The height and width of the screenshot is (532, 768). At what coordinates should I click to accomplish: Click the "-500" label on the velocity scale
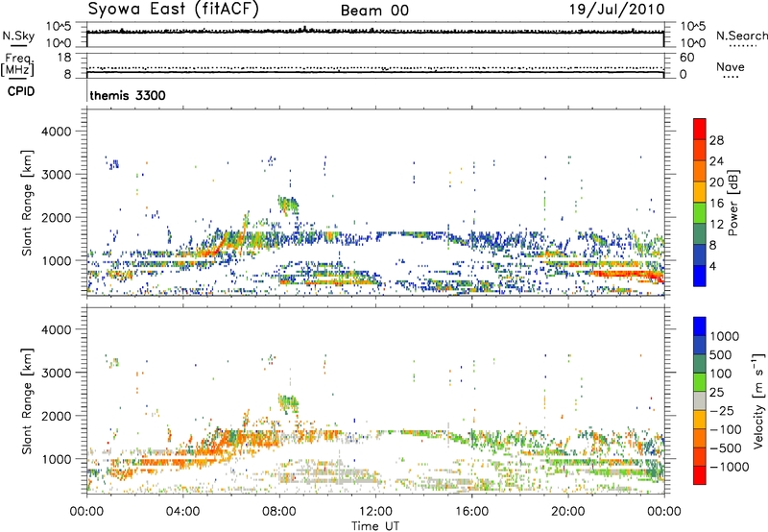click(x=725, y=448)
